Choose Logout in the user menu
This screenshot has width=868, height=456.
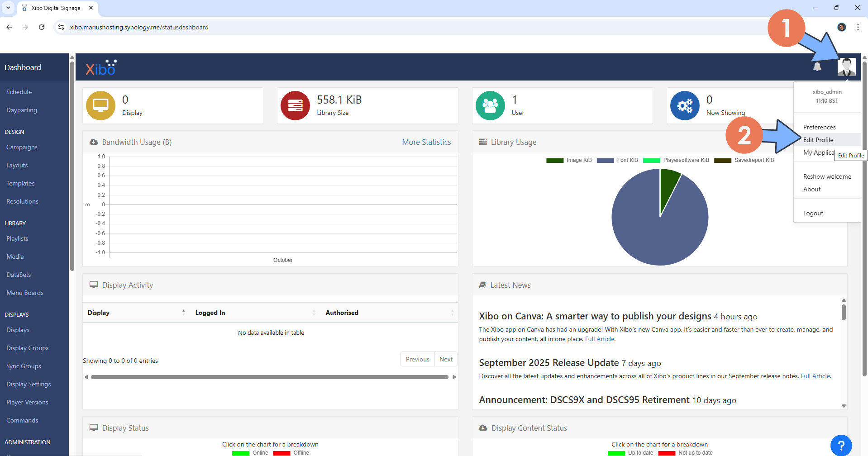[813, 213]
